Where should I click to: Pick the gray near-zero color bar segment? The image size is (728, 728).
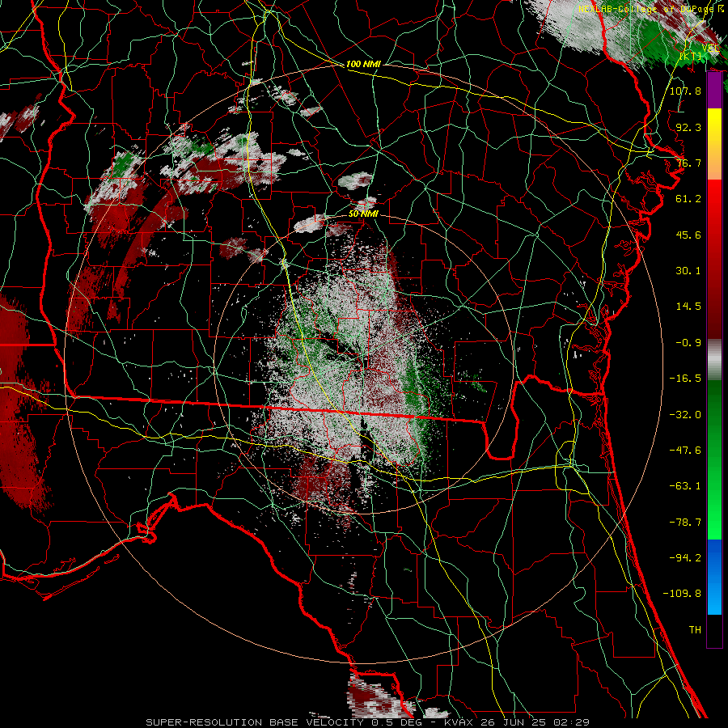coord(714,359)
